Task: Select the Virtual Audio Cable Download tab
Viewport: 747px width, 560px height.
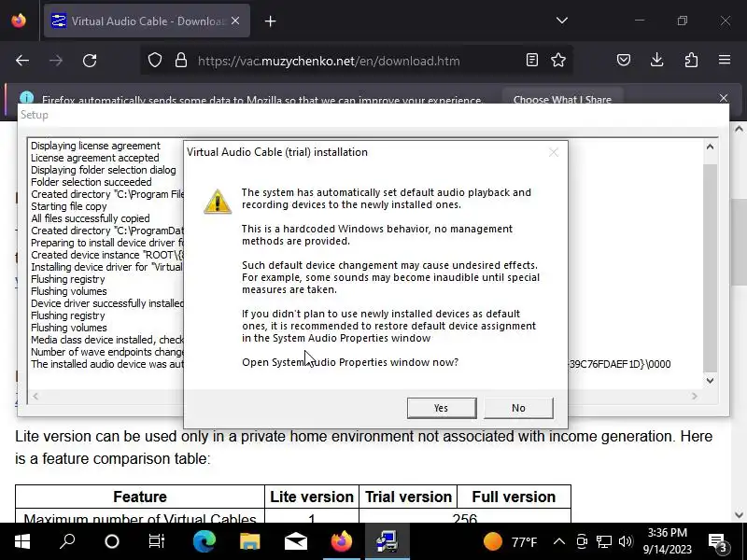Action: pos(147,21)
